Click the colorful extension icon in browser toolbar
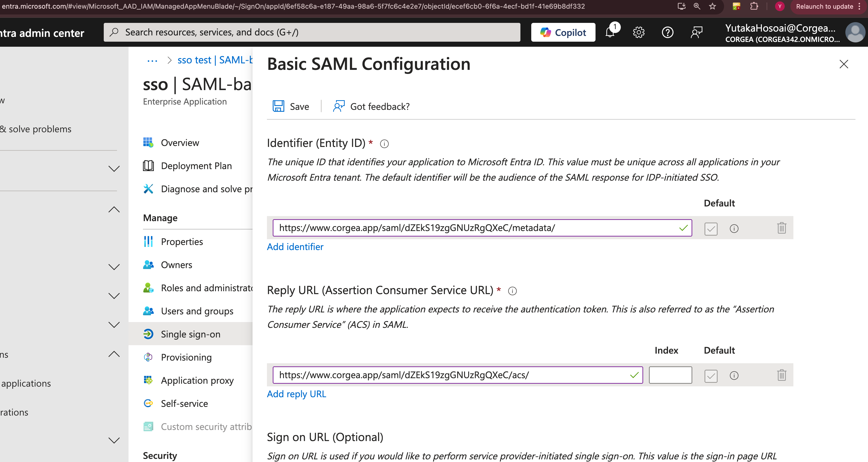This screenshot has width=868, height=462. [736, 7]
